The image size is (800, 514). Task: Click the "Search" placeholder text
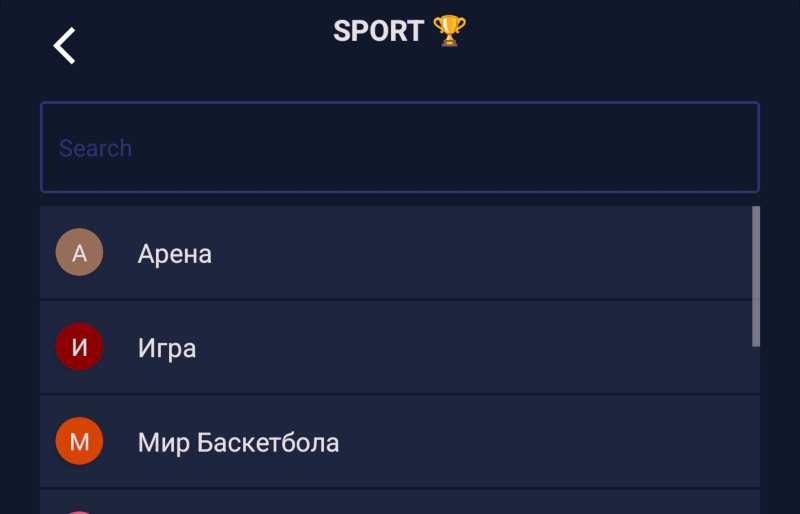point(95,148)
